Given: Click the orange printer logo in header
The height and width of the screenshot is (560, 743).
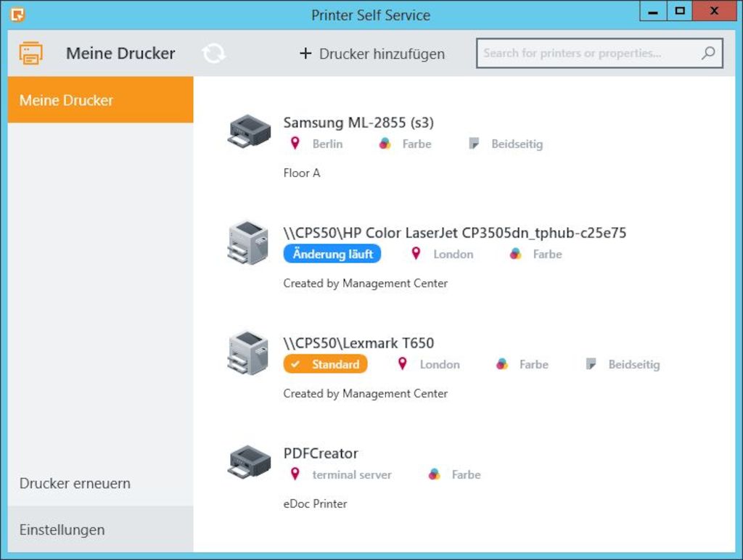Looking at the screenshot, I should (30, 53).
